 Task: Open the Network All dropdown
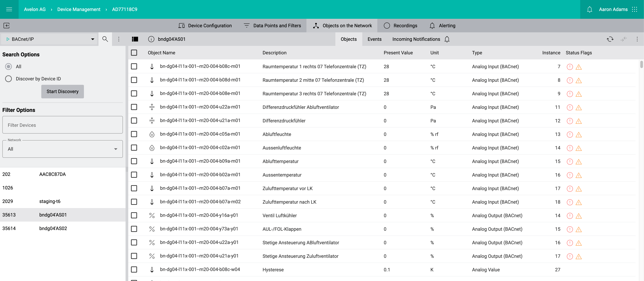(62, 149)
